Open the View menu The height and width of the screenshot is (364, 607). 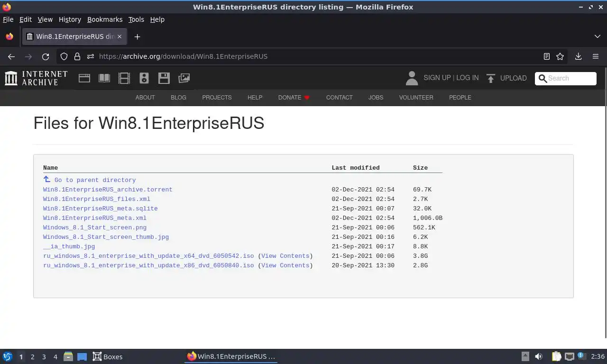pos(45,19)
